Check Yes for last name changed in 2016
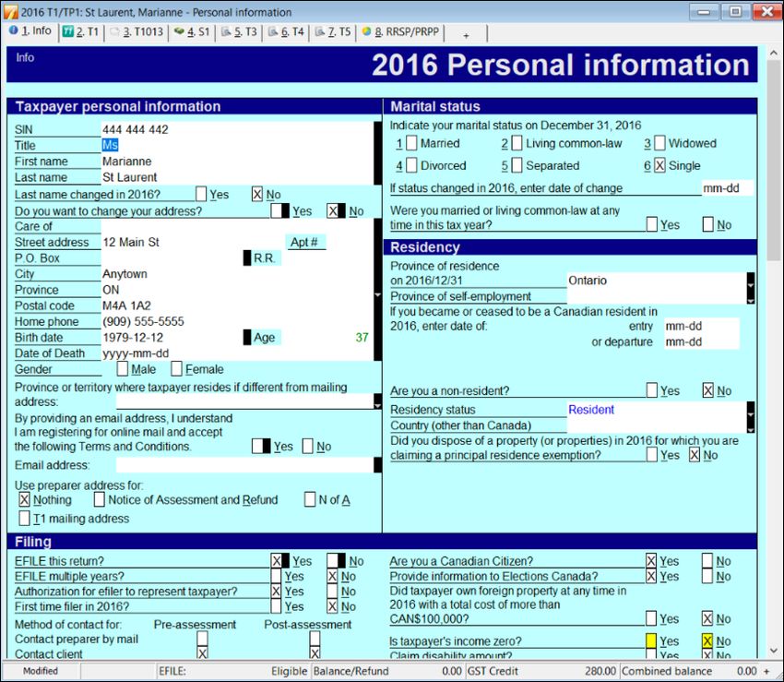The image size is (784, 682). point(201,194)
